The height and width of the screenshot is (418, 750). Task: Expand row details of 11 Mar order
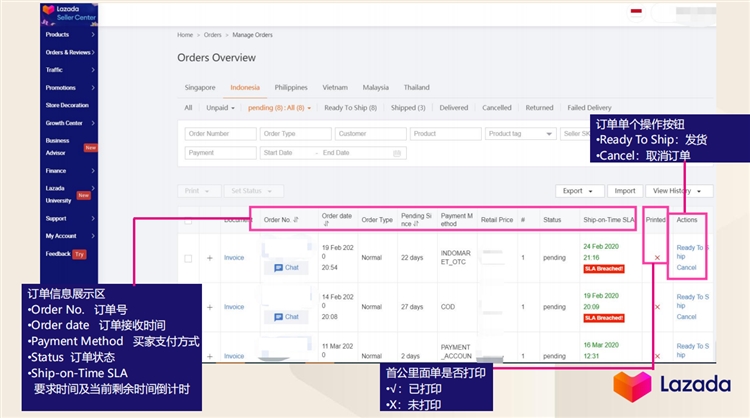(x=210, y=356)
